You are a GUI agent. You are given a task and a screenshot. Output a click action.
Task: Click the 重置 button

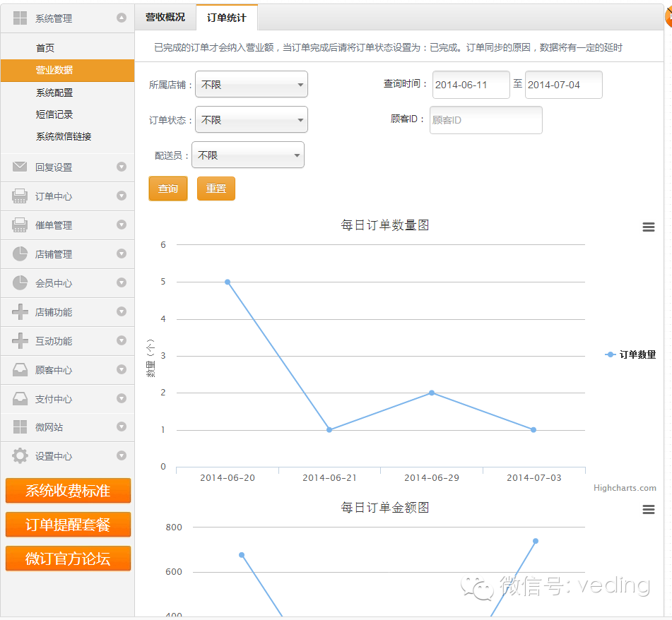tap(216, 189)
